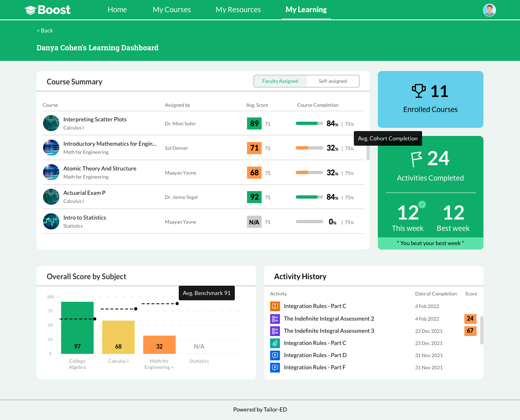Viewport: 520px width, 420px height.
Task: Open Actuarial Exam P course
Action: [x=84, y=193]
